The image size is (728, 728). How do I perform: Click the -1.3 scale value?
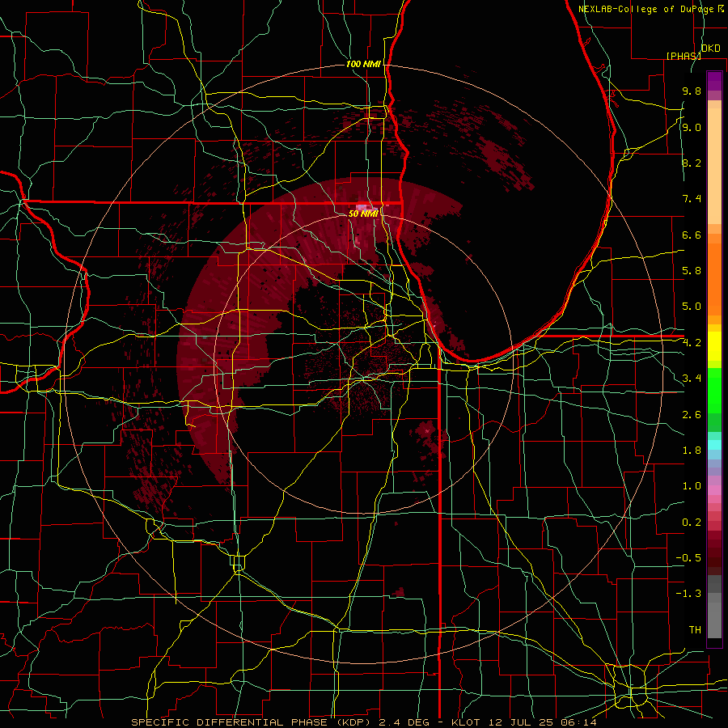coord(688,594)
